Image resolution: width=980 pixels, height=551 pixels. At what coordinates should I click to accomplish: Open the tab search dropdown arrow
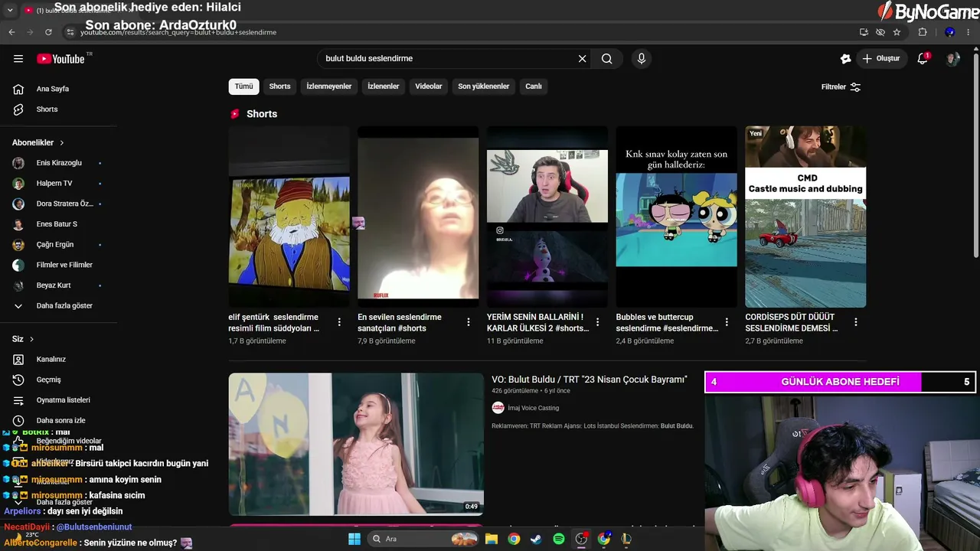[x=10, y=11]
